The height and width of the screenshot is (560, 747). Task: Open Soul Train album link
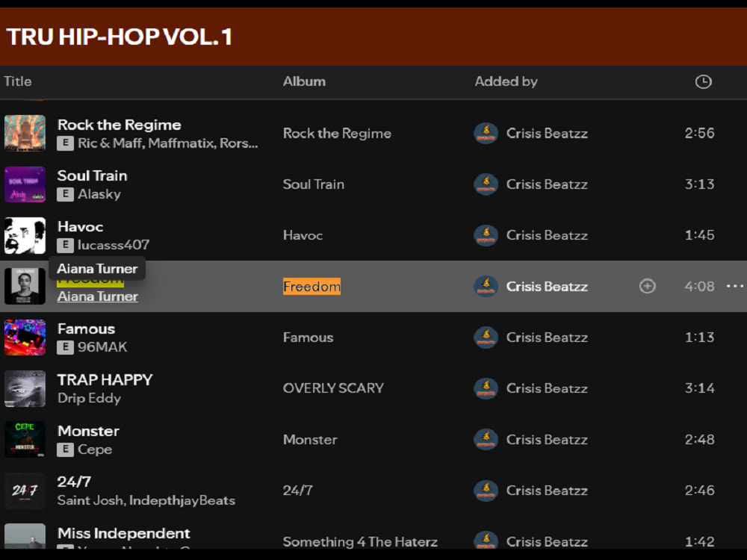tap(314, 184)
